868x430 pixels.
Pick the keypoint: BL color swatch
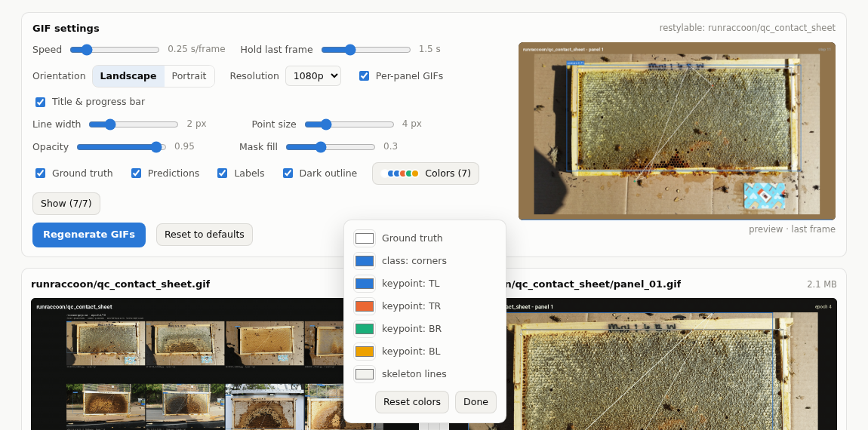tap(365, 352)
